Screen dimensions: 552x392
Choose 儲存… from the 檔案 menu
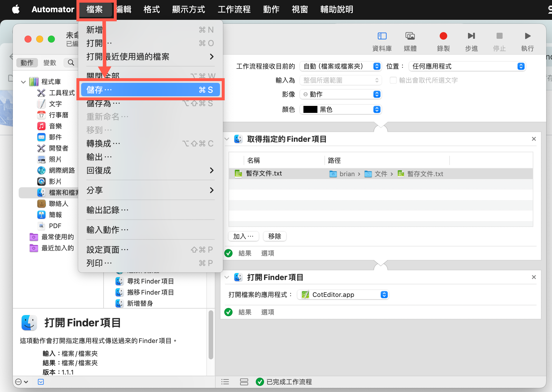[150, 90]
